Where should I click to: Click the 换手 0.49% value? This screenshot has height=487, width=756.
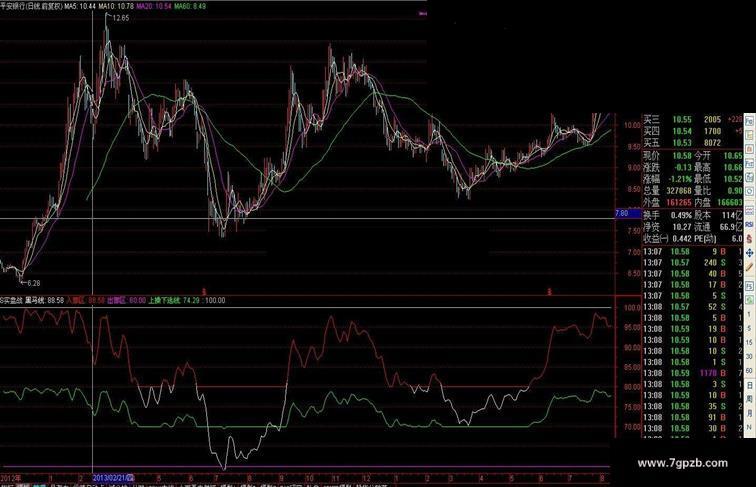(681, 215)
